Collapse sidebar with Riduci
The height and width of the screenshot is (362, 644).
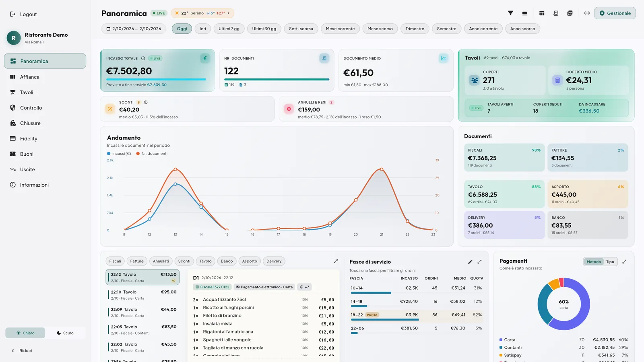pos(21,351)
